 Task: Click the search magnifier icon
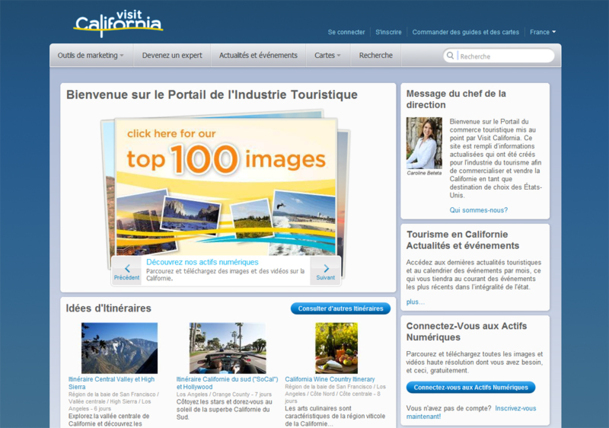click(x=452, y=56)
